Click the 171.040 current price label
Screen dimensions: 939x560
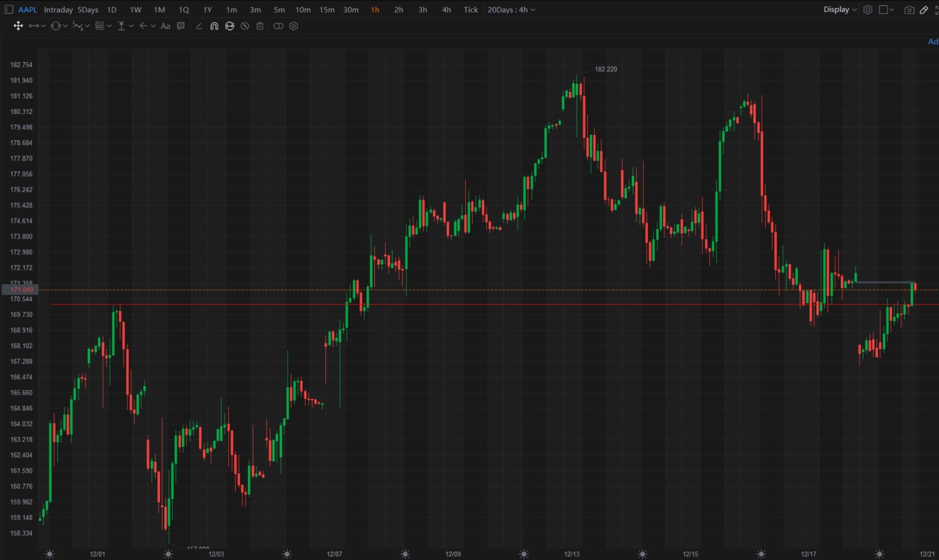[x=20, y=290]
